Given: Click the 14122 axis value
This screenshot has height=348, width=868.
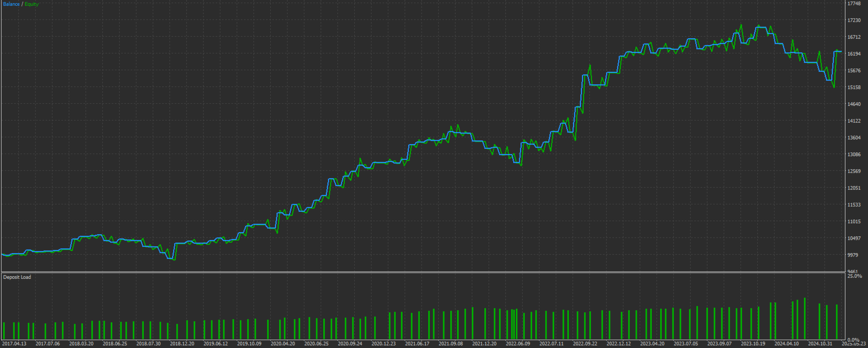Looking at the screenshot, I should tap(854, 121).
